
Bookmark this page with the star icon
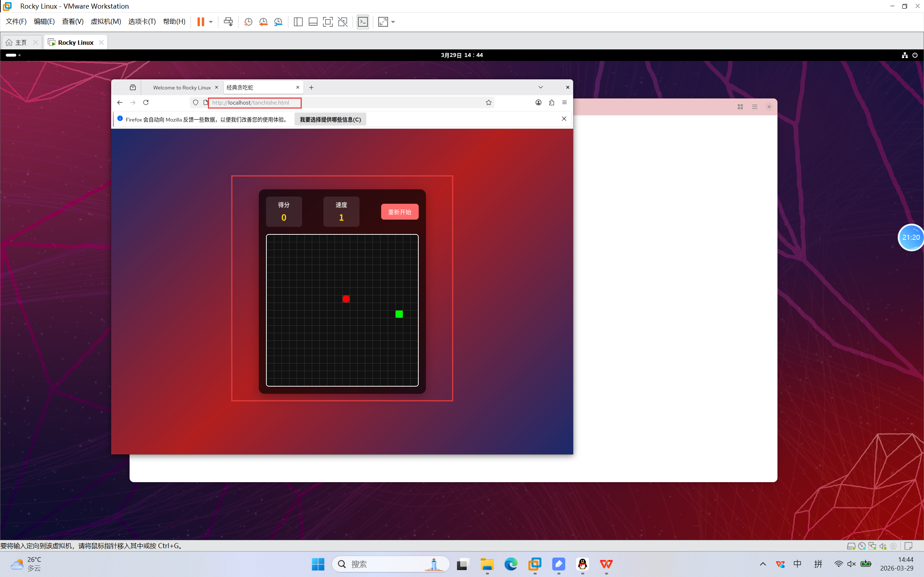point(488,102)
